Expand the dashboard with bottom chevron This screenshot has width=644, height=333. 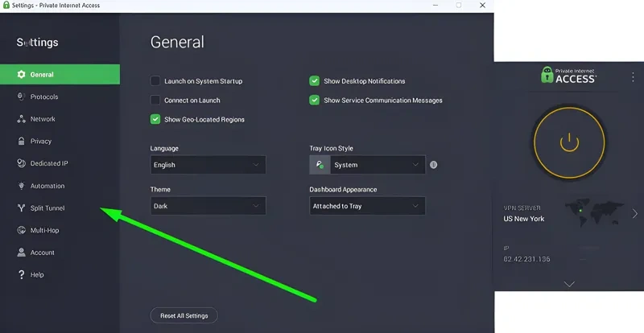[569, 284]
